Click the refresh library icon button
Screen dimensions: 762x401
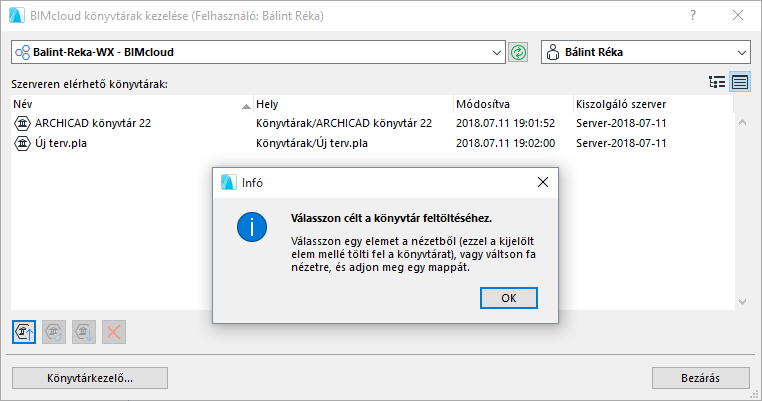click(54, 333)
